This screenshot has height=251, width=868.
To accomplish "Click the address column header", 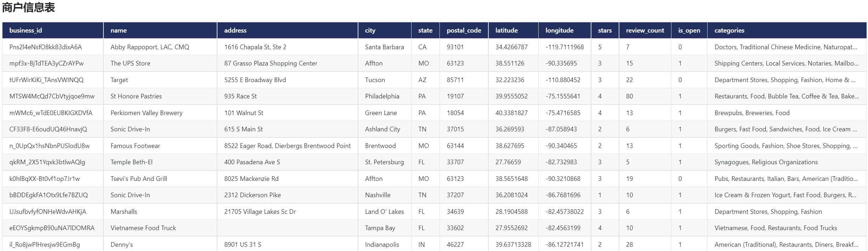I will tap(235, 30).
